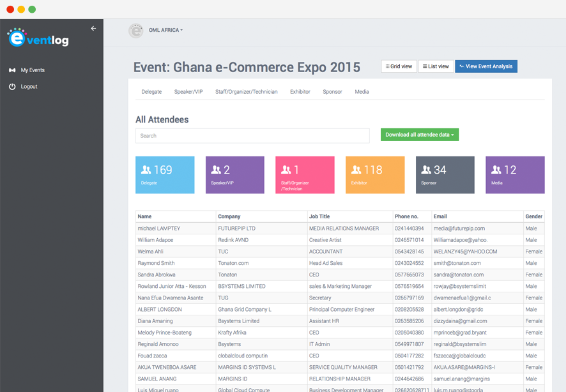Click job title SERVICE QUALITY MANAGER

(x=343, y=367)
